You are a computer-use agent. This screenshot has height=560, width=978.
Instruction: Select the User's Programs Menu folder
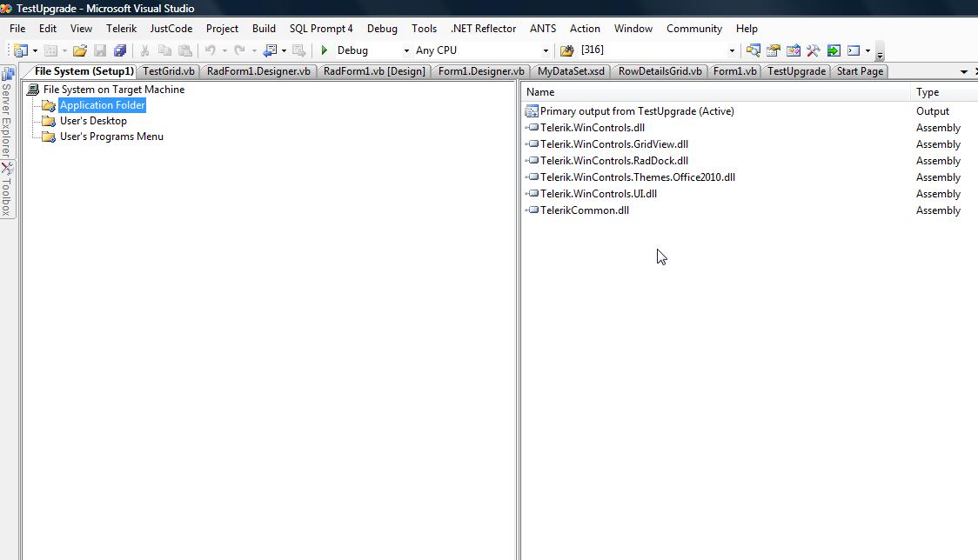[111, 137]
